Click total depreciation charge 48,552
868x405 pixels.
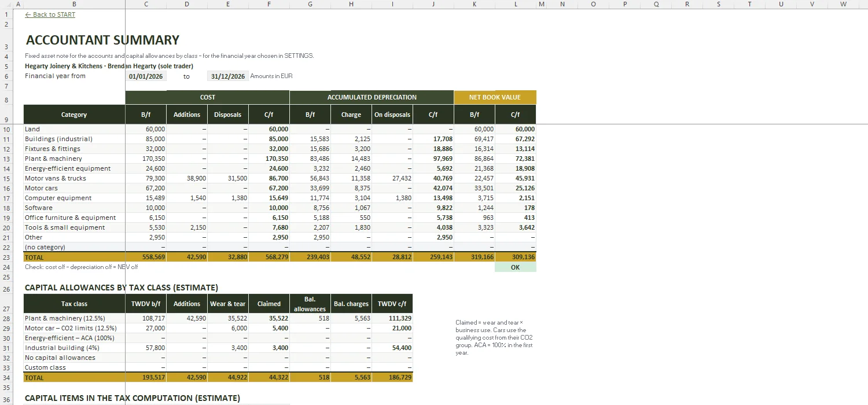pos(351,257)
